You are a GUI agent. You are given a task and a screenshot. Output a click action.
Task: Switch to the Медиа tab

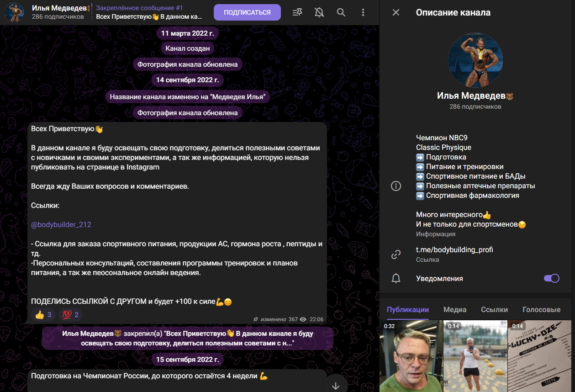point(455,310)
